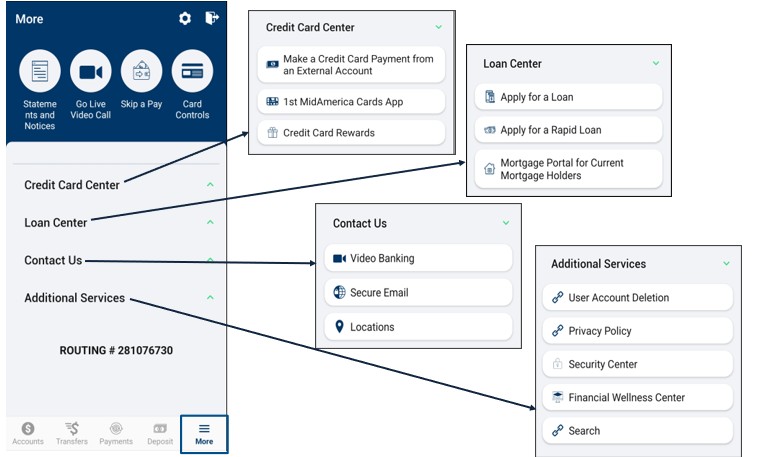Open settings gear icon in header
The height and width of the screenshot is (457, 777).
pyautogui.click(x=185, y=18)
